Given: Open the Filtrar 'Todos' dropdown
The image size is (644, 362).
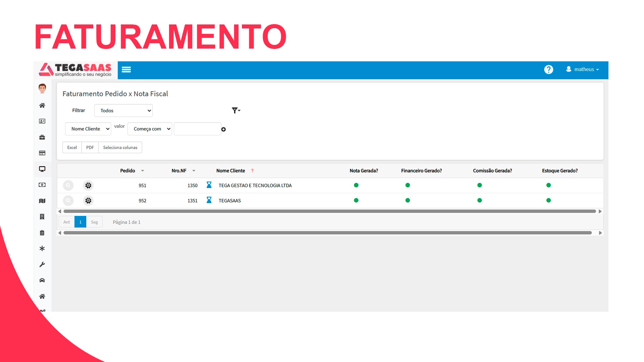Looking at the screenshot, I should coord(123,111).
